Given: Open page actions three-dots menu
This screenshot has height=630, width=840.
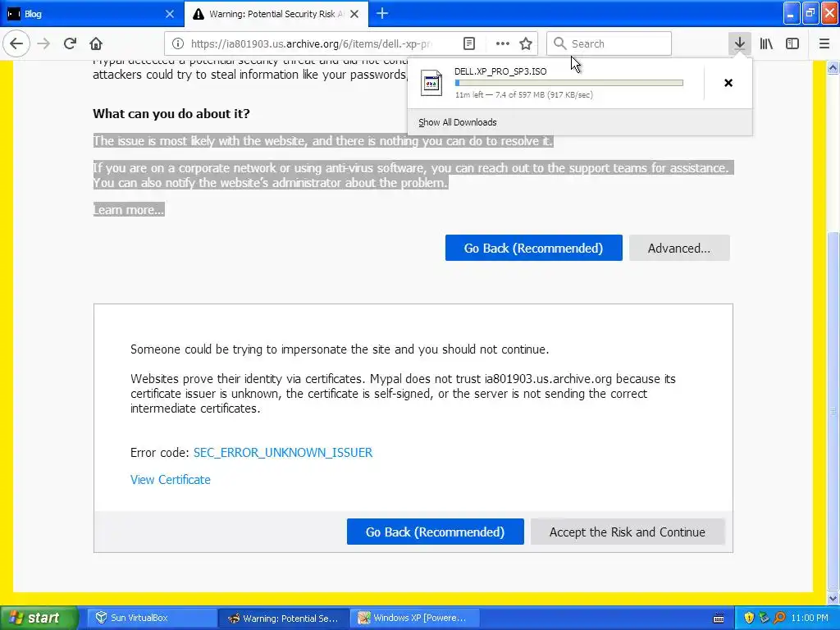Looking at the screenshot, I should 503,43.
